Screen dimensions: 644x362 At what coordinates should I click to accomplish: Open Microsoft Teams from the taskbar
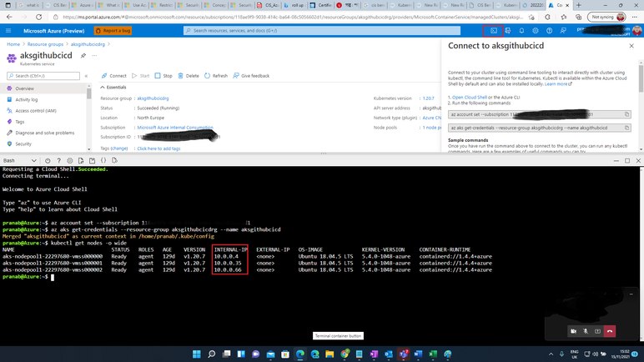coord(403,354)
